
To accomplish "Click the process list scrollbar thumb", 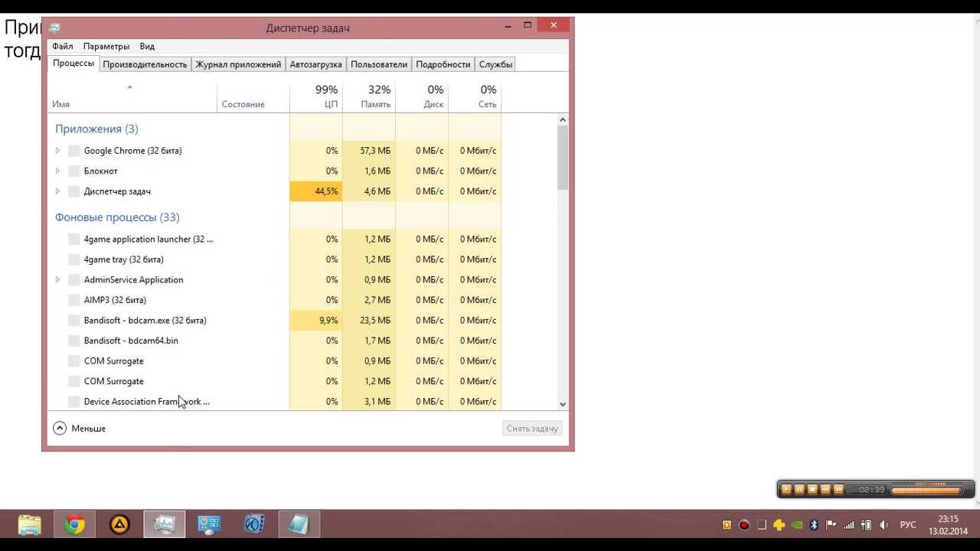I will pyautogui.click(x=563, y=158).
